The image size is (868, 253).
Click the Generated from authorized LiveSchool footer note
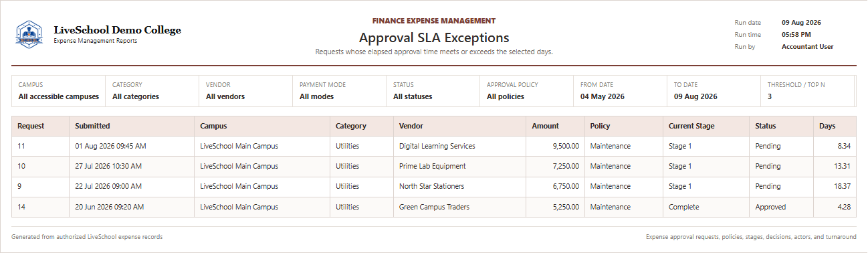tap(87, 237)
